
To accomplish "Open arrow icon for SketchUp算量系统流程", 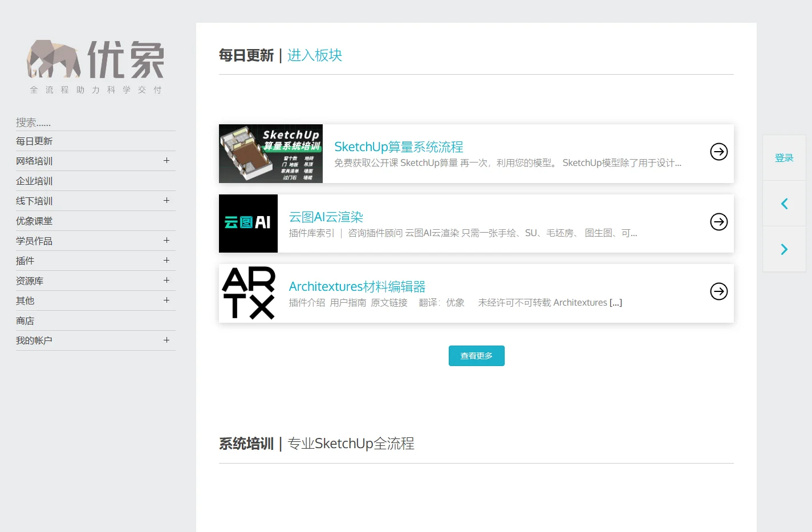I will (x=718, y=152).
